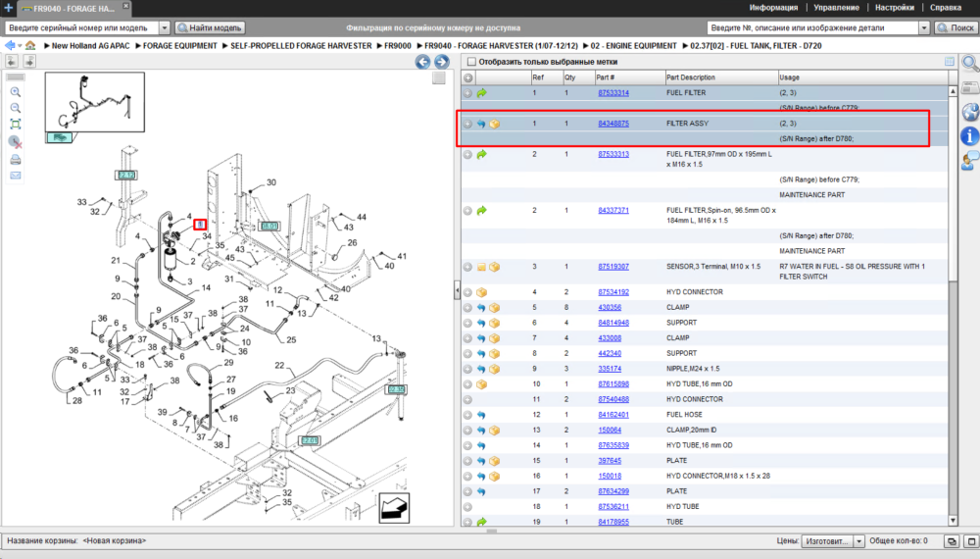Click the back arrow in breadcrumb bar
This screenshot has width=980, height=559.
pyautogui.click(x=10, y=46)
